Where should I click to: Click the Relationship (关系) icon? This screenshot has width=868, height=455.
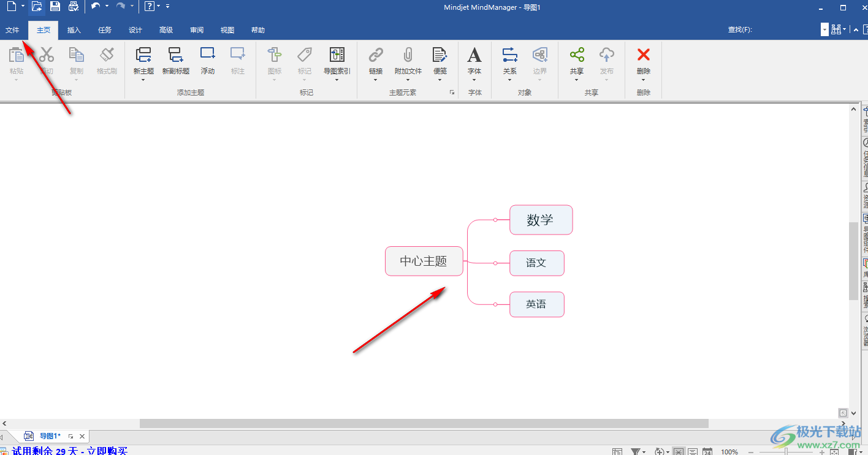click(x=510, y=55)
